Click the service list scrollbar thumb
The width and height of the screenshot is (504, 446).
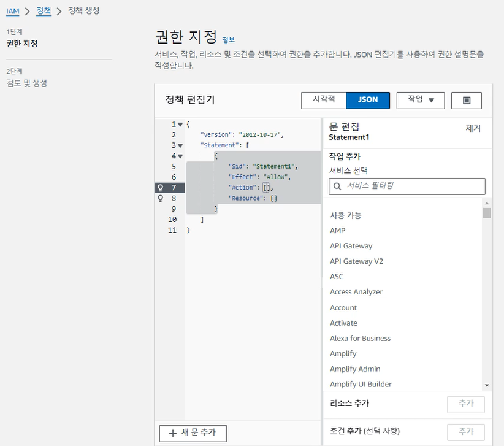[487, 213]
